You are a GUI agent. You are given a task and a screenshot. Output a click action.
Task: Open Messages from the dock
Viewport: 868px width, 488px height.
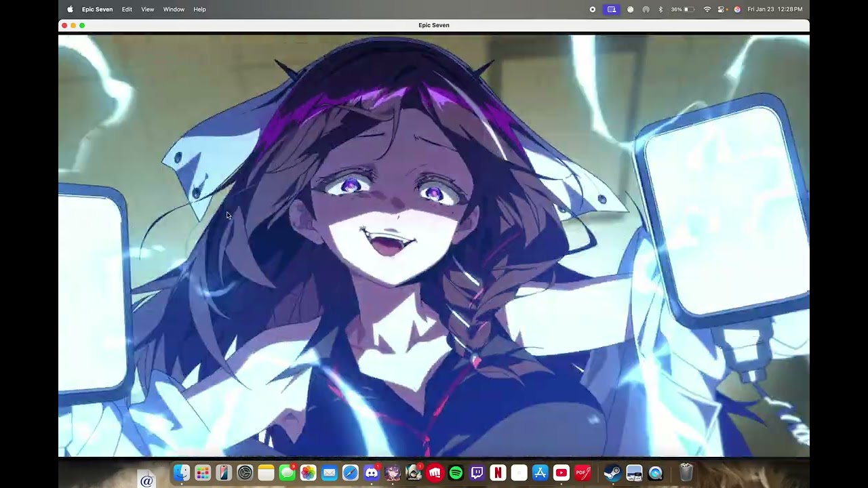pyautogui.click(x=287, y=472)
